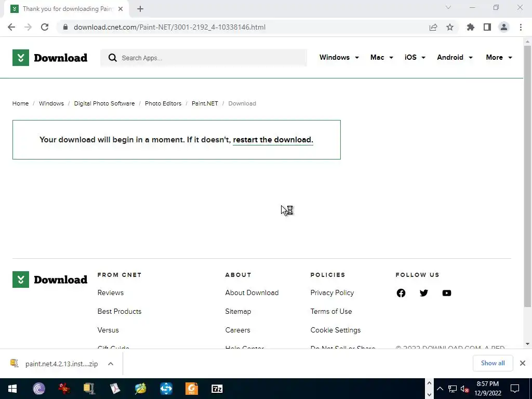Click the forward navigation arrow
Image resolution: width=532 pixels, height=399 pixels.
[28, 27]
